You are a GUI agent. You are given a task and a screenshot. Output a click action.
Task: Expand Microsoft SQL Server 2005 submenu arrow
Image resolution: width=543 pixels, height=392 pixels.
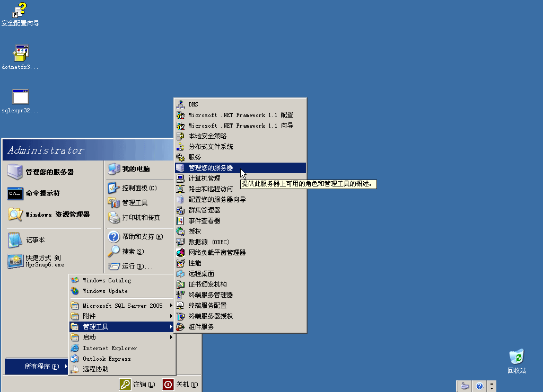coord(171,306)
